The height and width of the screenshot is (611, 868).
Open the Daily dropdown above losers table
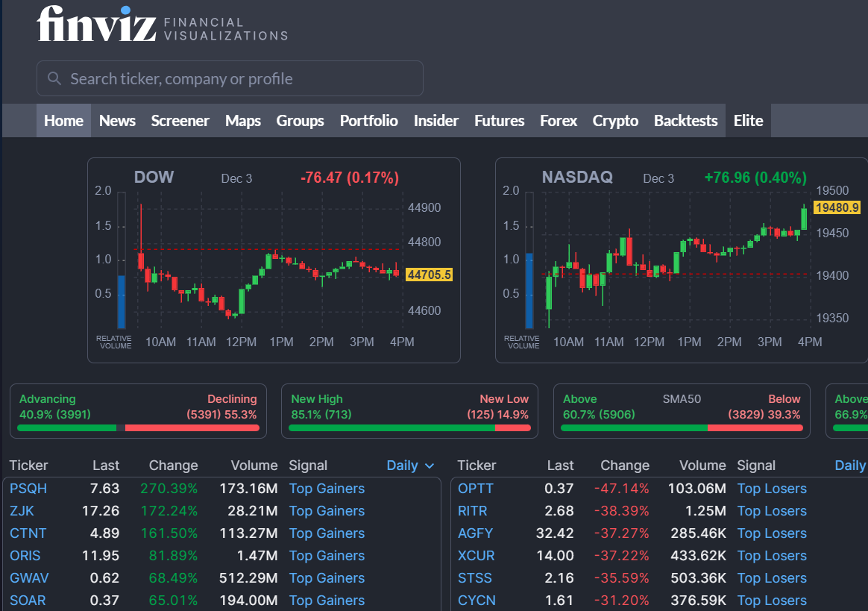850,466
